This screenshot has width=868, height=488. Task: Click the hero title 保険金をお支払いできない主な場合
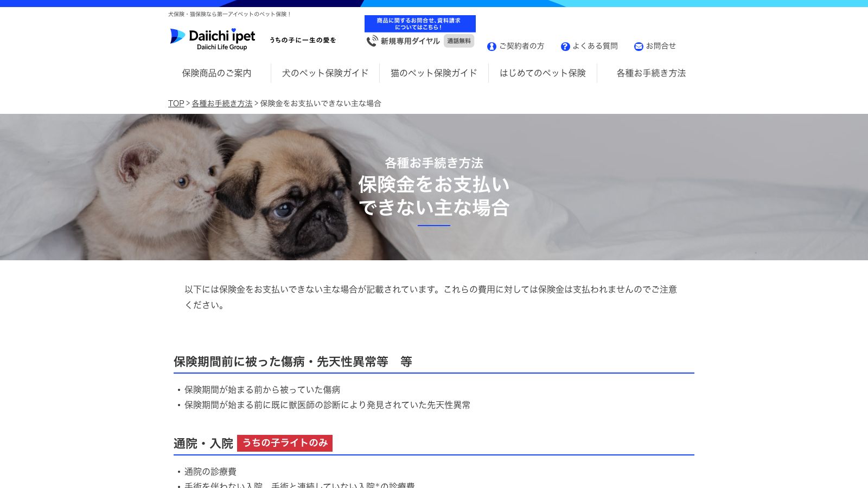pyautogui.click(x=434, y=196)
